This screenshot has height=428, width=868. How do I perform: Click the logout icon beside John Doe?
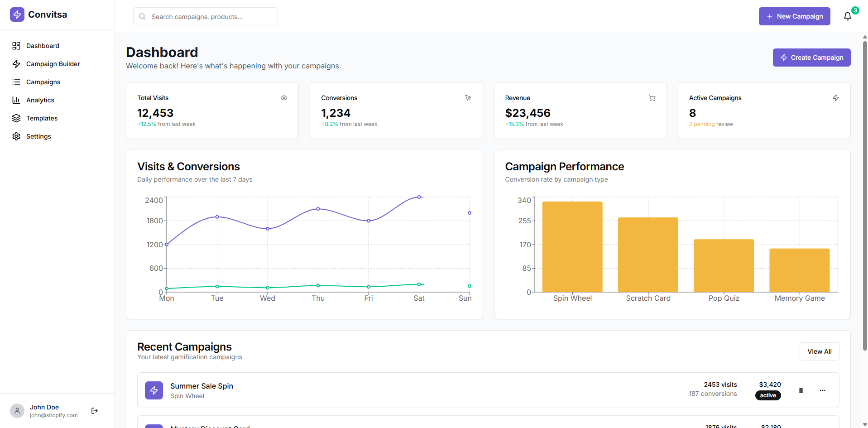[x=95, y=411]
